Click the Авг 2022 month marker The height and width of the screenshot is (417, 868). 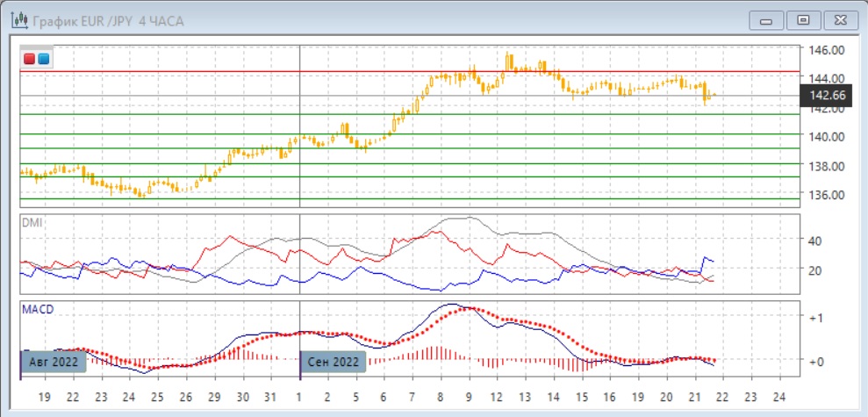pyautogui.click(x=53, y=362)
